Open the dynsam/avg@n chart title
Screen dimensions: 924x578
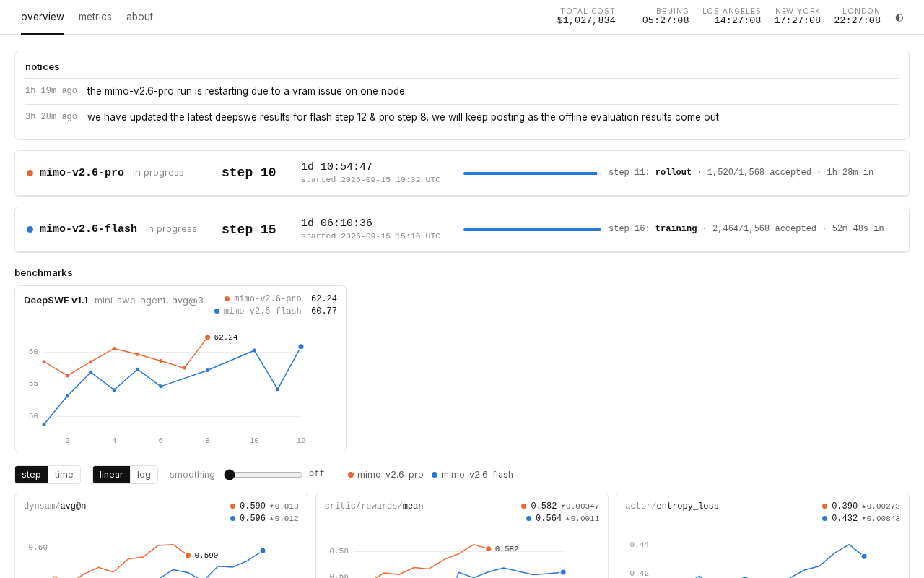55,506
